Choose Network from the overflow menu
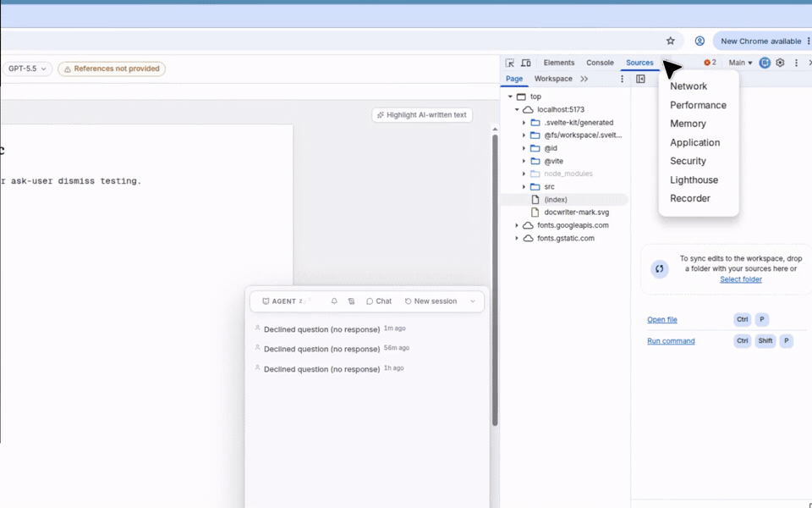812x508 pixels. (689, 86)
